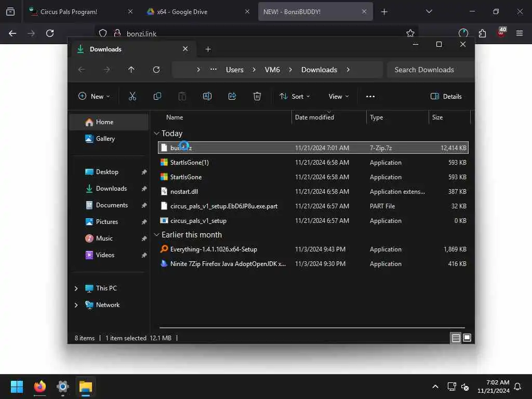Collapse the Earlier this month group
Image resolution: width=532 pixels, height=399 pixels.
pos(156,235)
